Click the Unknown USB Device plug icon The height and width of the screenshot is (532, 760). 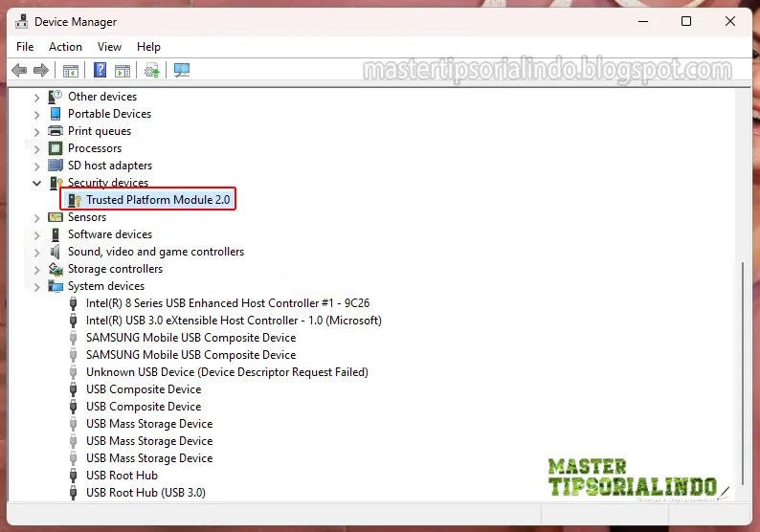[x=73, y=372]
